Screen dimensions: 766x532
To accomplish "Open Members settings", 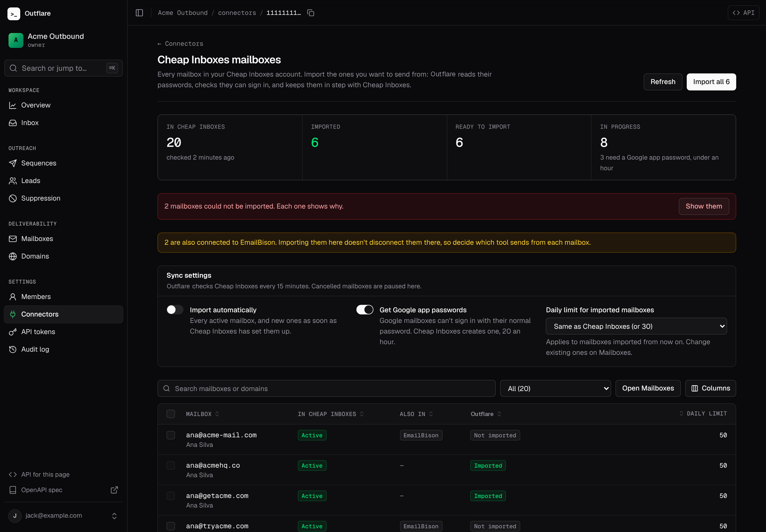I will [x=63, y=297].
